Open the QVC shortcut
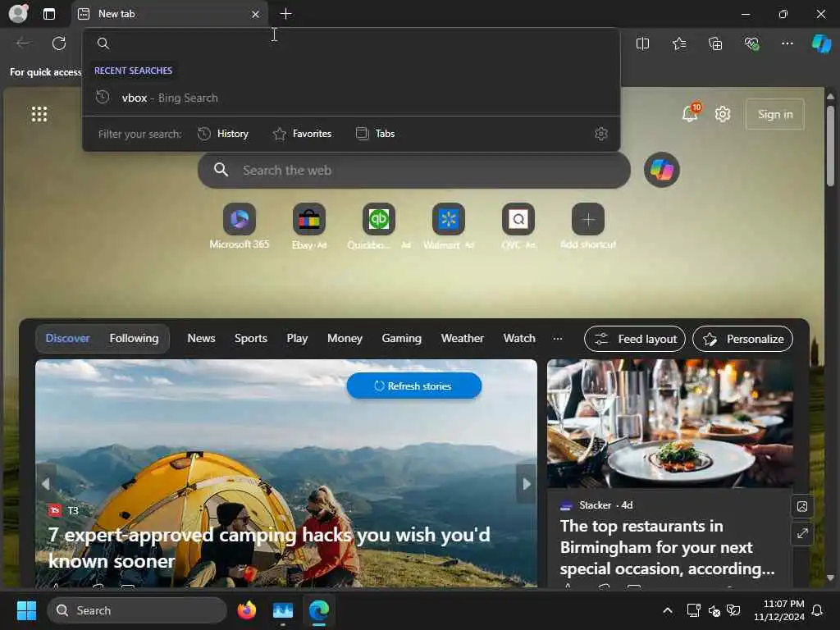The width and height of the screenshot is (840, 630). (518, 226)
